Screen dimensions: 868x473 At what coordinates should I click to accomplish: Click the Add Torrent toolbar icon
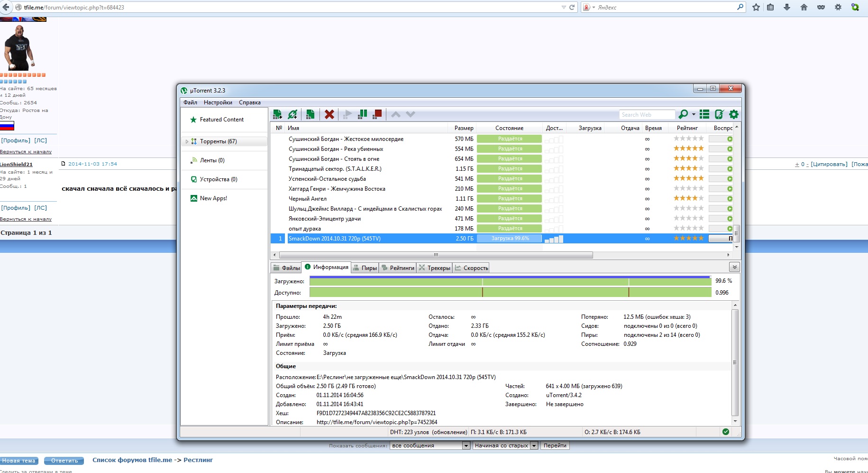click(277, 114)
